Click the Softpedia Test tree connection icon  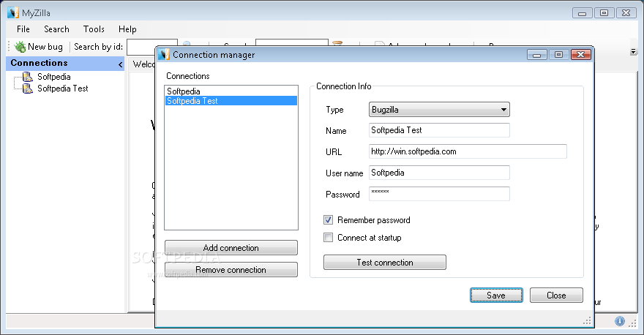[x=28, y=89]
